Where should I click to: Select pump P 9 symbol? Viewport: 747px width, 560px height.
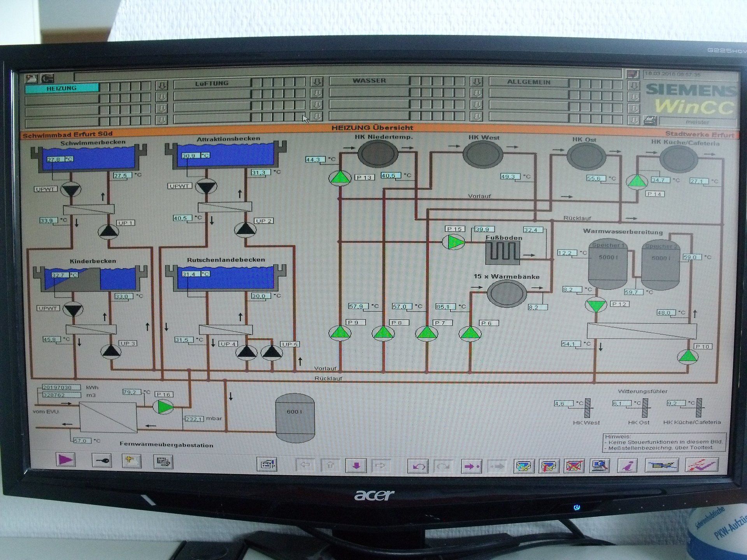340,333
